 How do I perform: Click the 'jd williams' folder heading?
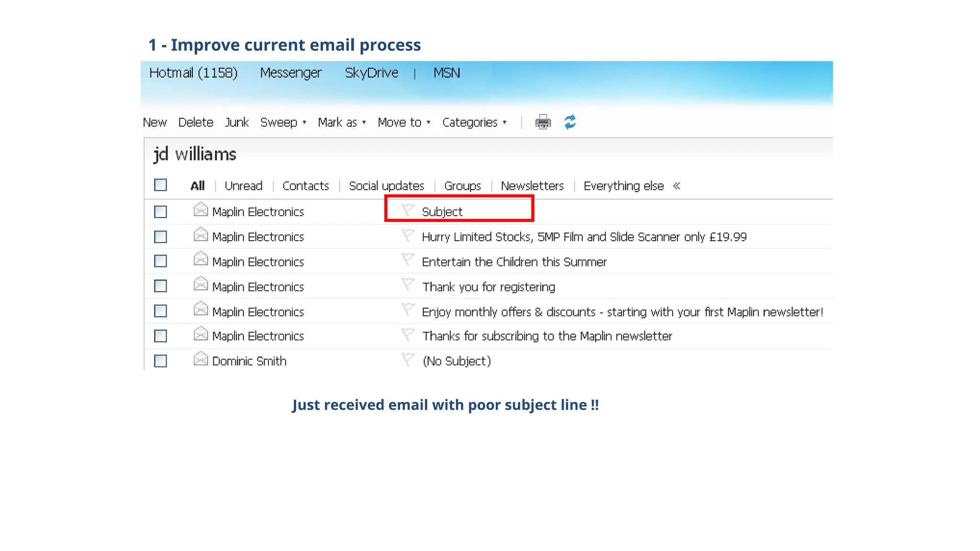pyautogui.click(x=195, y=154)
